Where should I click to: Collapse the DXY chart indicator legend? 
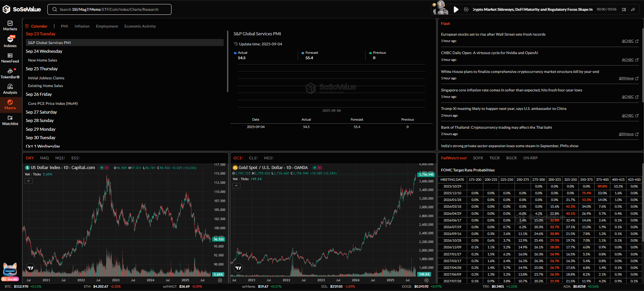pos(29,181)
